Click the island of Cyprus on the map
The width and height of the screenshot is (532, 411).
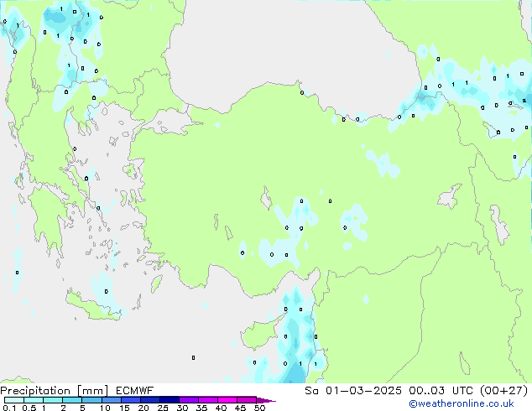(x=259, y=336)
